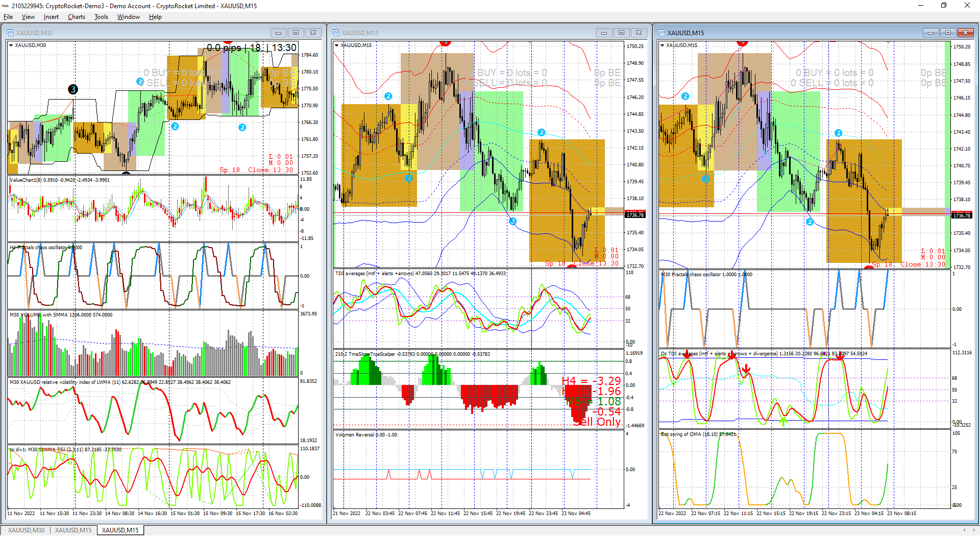Click the 0.0 pips | 18 | 13:30 readout

(x=252, y=48)
